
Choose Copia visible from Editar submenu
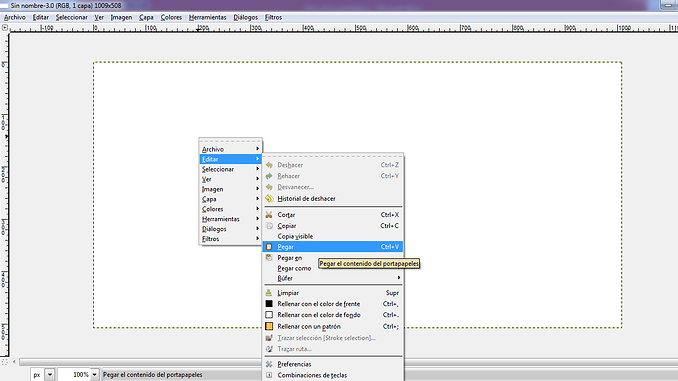tap(333, 236)
